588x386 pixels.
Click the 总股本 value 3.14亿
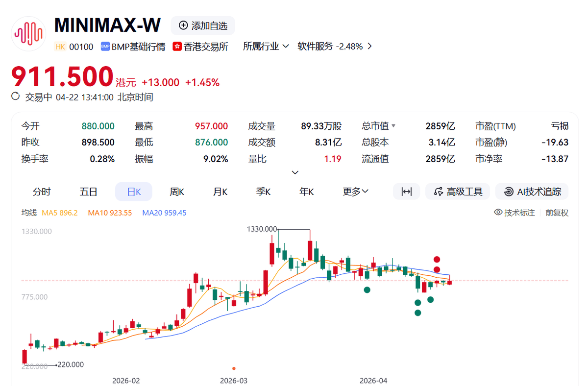coord(442,143)
